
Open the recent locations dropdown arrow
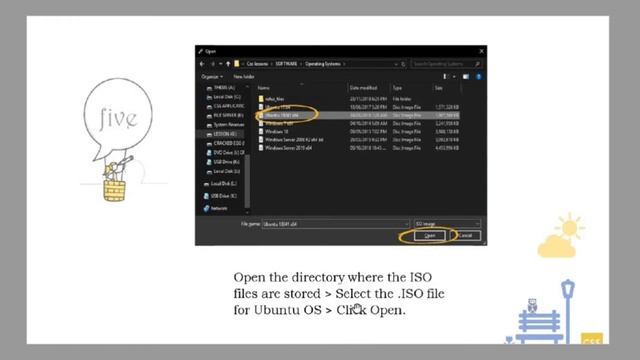click(x=220, y=64)
